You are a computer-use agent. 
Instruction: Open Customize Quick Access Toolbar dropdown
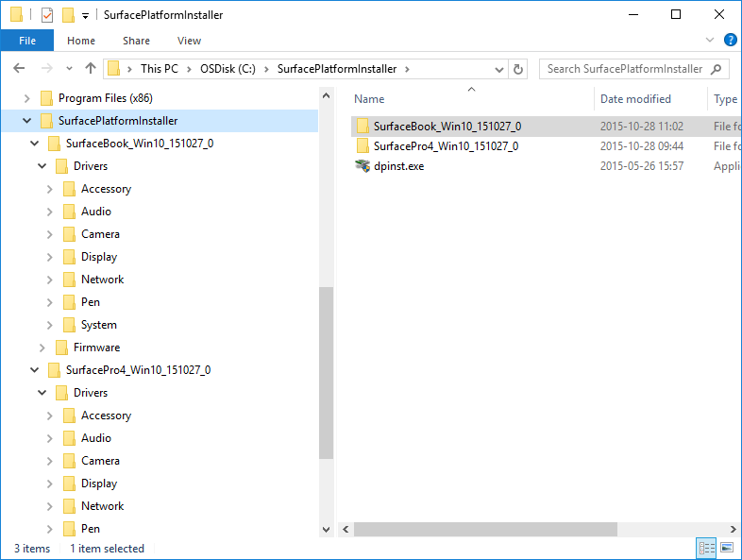click(85, 16)
